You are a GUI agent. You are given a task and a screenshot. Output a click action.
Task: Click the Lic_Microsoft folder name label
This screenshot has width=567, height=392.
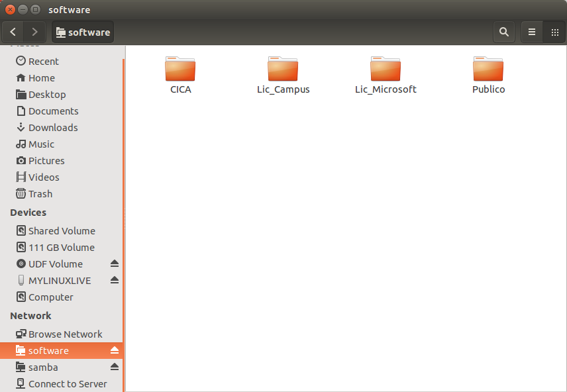pyautogui.click(x=386, y=89)
